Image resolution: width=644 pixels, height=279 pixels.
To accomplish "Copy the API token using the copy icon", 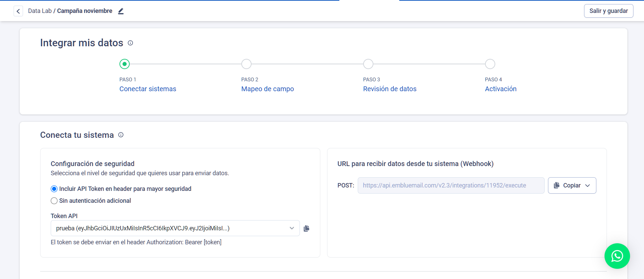I will [x=306, y=228].
